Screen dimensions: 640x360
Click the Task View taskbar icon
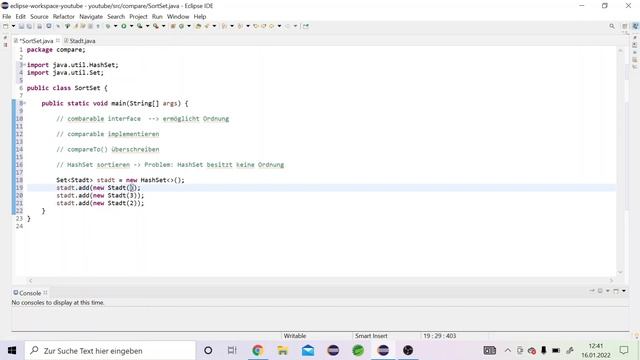(x=232, y=351)
